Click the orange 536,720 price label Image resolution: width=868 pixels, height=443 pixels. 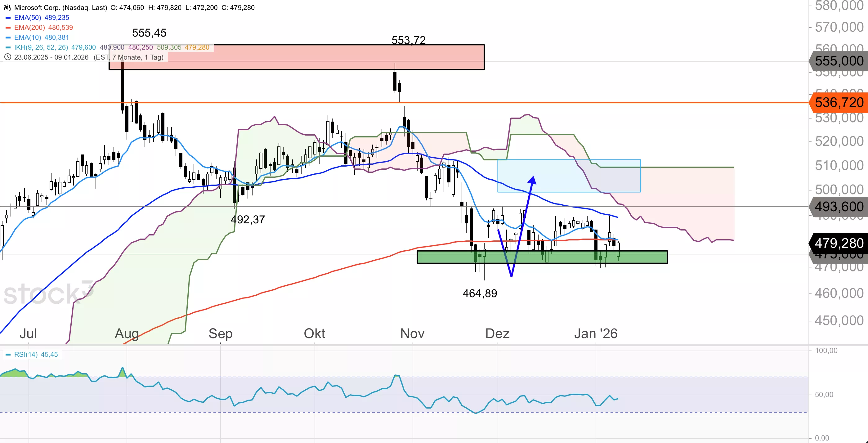[839, 102]
